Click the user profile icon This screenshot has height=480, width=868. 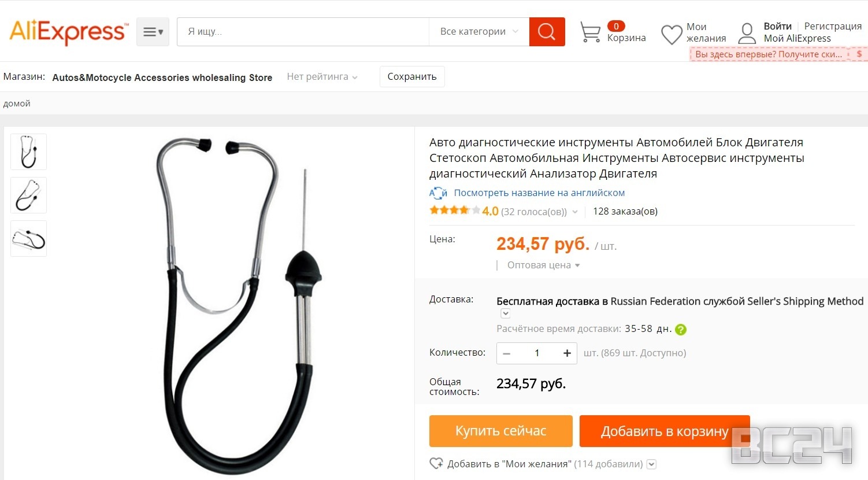click(747, 33)
